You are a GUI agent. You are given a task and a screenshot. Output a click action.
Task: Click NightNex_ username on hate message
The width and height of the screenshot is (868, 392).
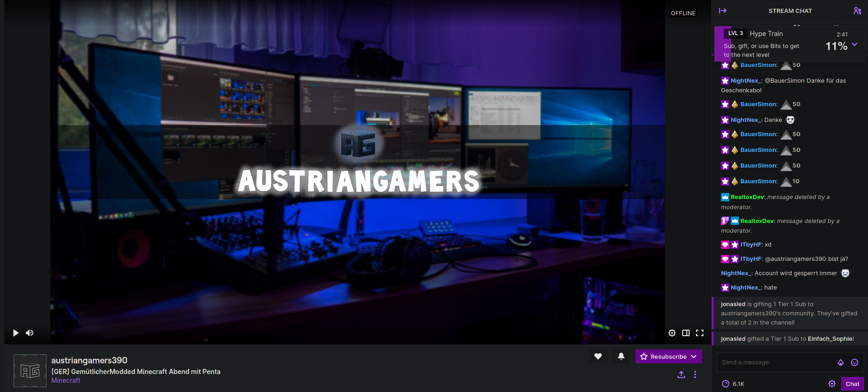point(746,288)
